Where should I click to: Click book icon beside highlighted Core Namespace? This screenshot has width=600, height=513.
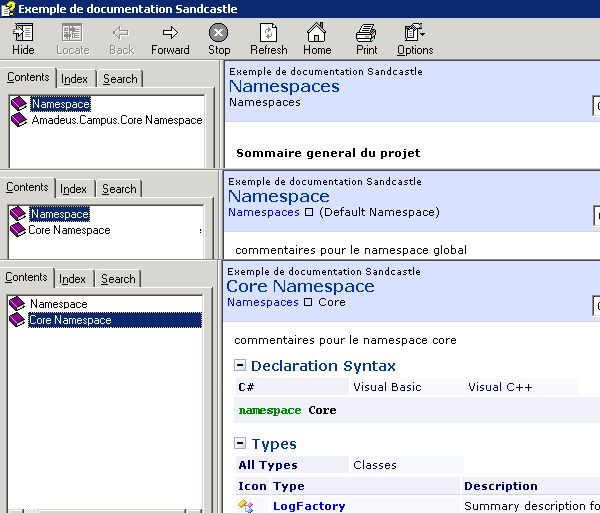[17, 320]
